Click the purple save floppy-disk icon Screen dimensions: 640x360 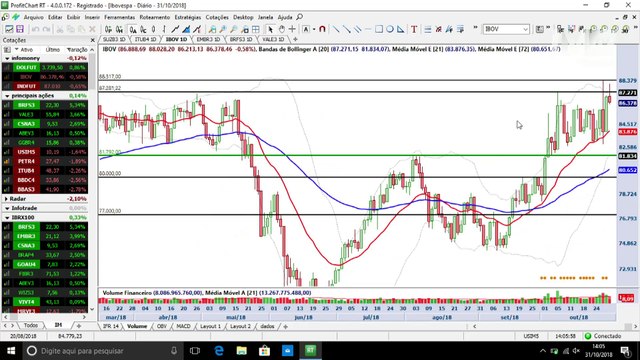coord(20,29)
